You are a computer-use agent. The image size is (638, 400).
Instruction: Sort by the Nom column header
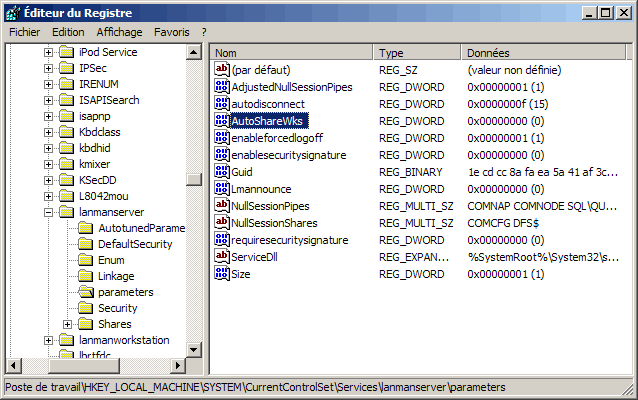(x=291, y=52)
